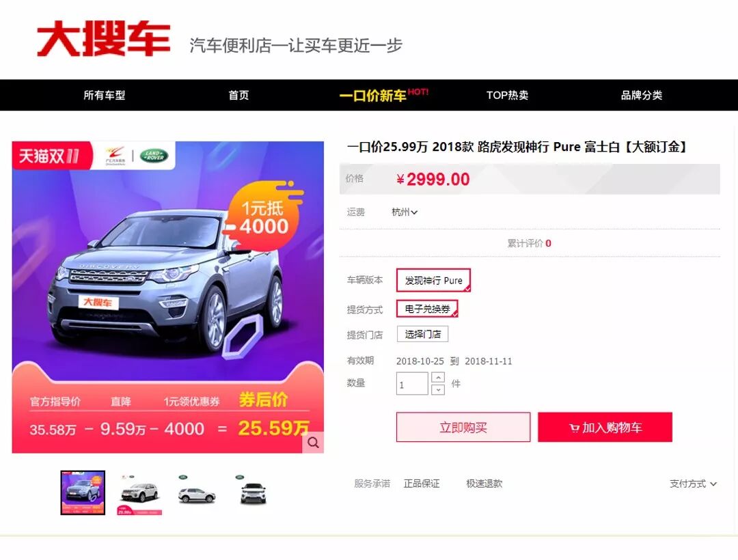Go to the 首页 nav item
Image resolution: width=738 pixels, height=560 pixels.
pyautogui.click(x=238, y=96)
